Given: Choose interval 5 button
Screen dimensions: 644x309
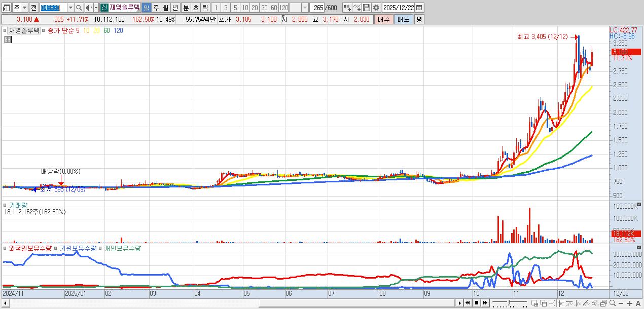Looking at the screenshot, I should [x=235, y=8].
